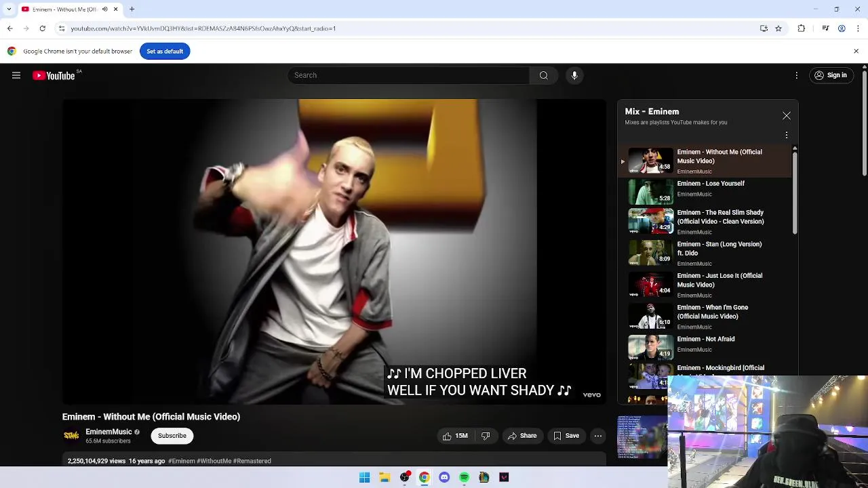Go back in browser history
Screen dimensions: 868x488
pos(9,28)
